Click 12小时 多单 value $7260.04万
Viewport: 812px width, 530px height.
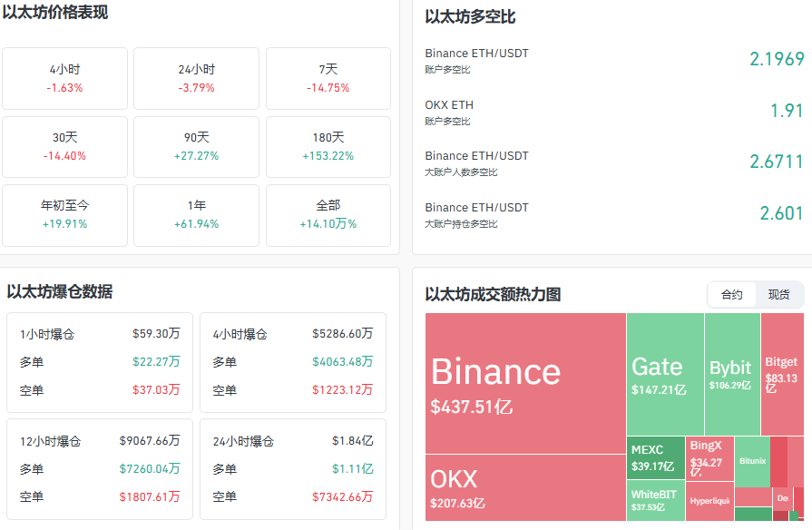point(150,469)
